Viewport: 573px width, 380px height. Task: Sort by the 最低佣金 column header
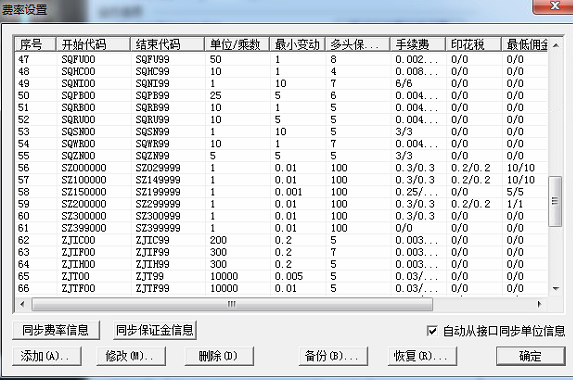point(524,45)
